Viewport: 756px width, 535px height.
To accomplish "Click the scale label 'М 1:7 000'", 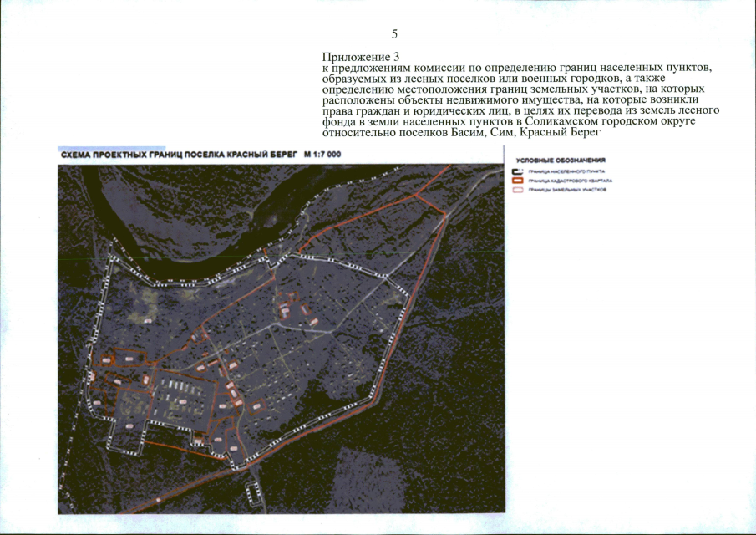I will click(x=322, y=155).
